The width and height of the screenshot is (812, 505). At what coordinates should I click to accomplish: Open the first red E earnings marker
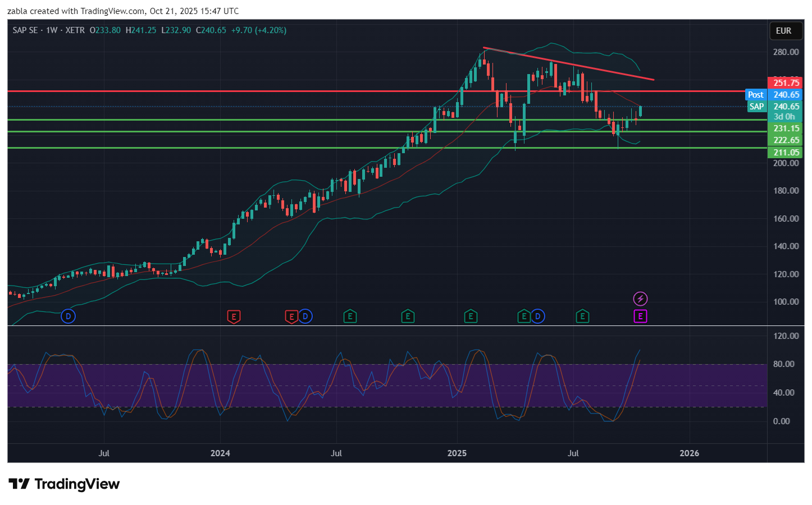[x=234, y=316]
